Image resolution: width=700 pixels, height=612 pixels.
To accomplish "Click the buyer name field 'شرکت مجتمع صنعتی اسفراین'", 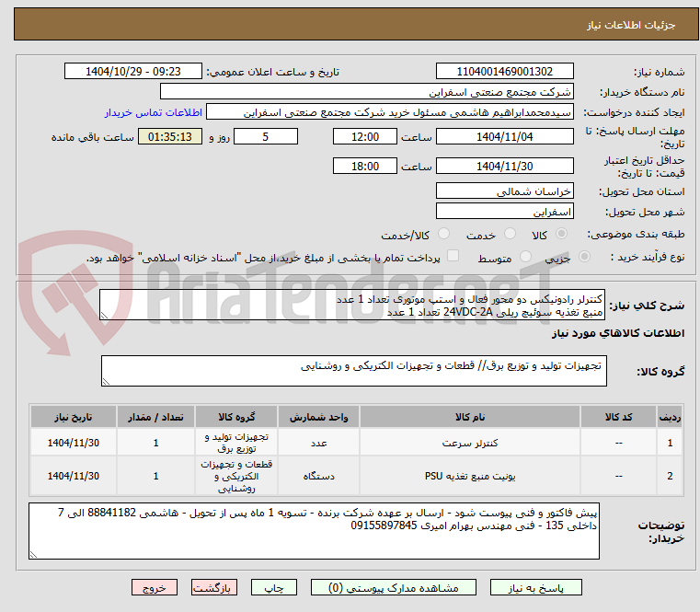I will click(x=366, y=92).
